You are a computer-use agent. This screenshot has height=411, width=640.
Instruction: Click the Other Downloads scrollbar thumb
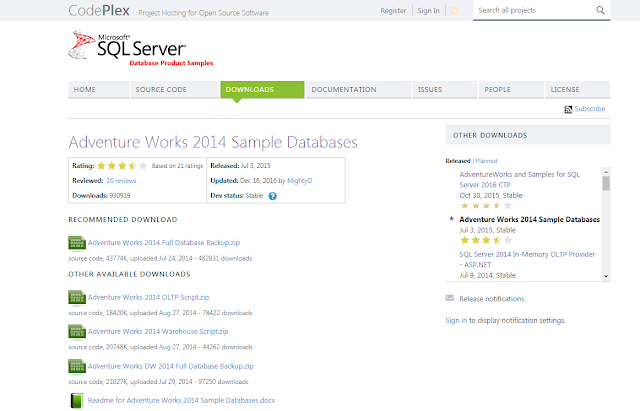tap(606, 184)
